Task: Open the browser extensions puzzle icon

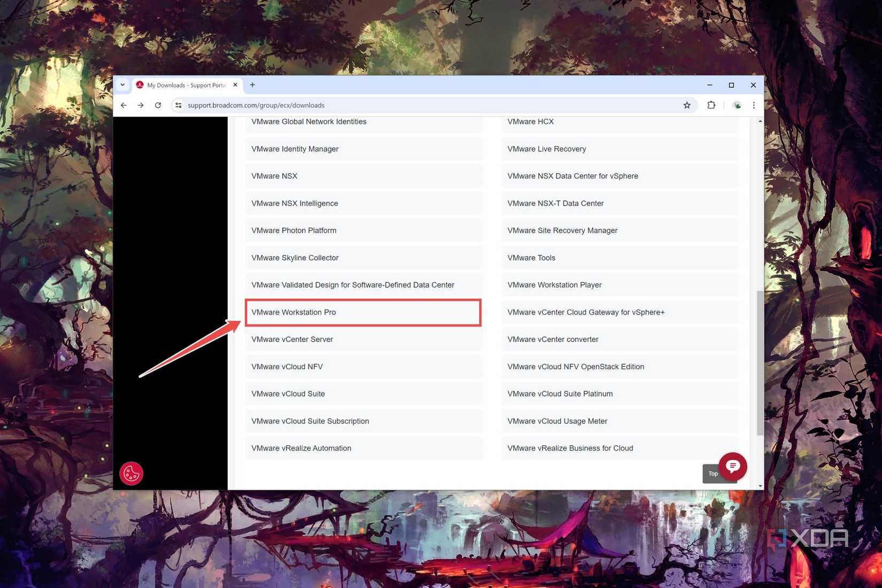Action: [711, 105]
